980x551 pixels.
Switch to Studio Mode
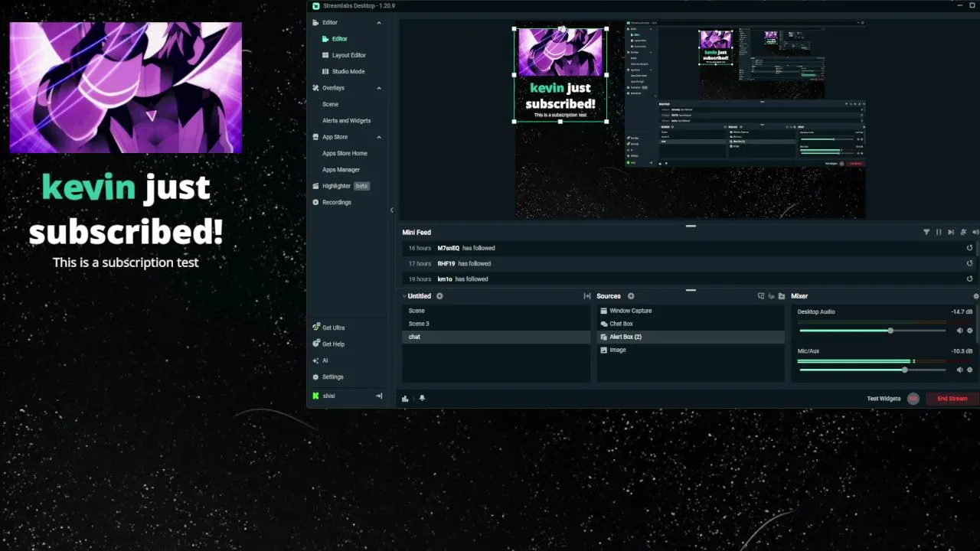348,71
